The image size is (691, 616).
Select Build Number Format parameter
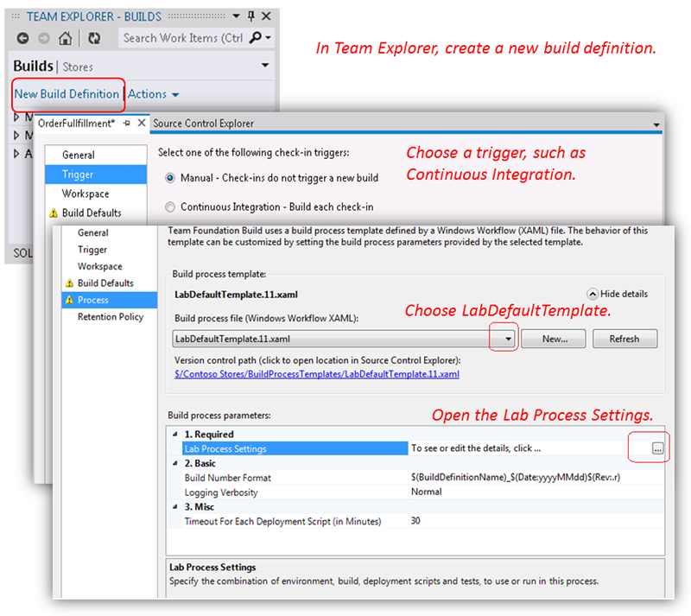(295, 478)
